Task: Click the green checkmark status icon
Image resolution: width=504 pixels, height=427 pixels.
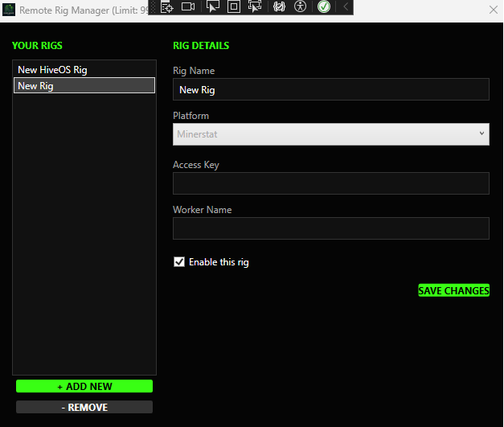Action: pos(323,6)
